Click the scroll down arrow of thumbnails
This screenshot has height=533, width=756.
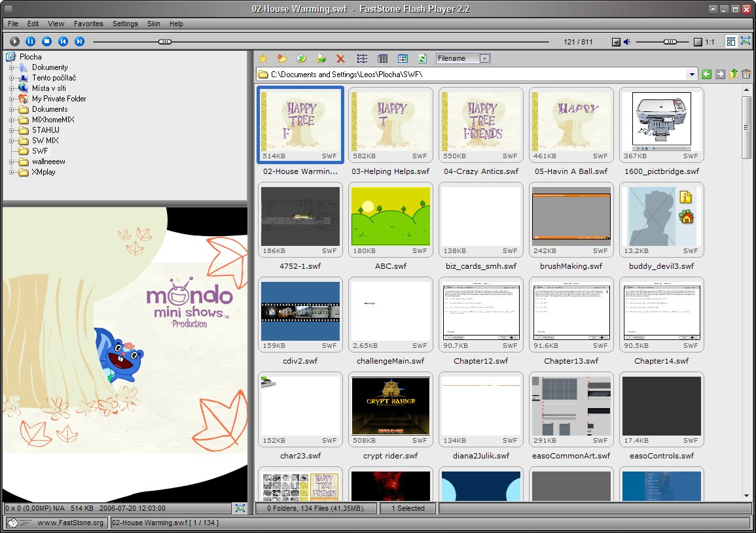coord(746,496)
